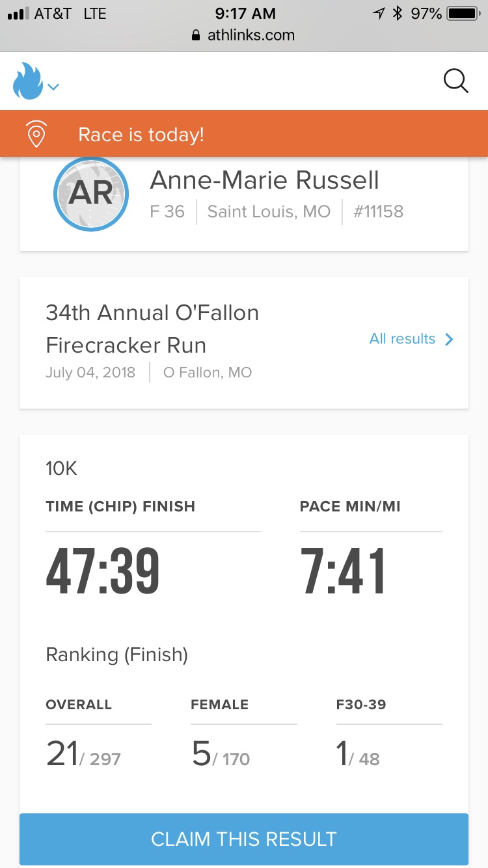Viewport: 488px width, 868px height.
Task: Open the 'Race is today!' banner
Action: (141, 135)
